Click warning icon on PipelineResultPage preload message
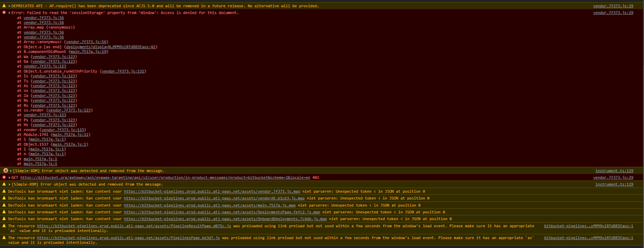 pos(4,226)
